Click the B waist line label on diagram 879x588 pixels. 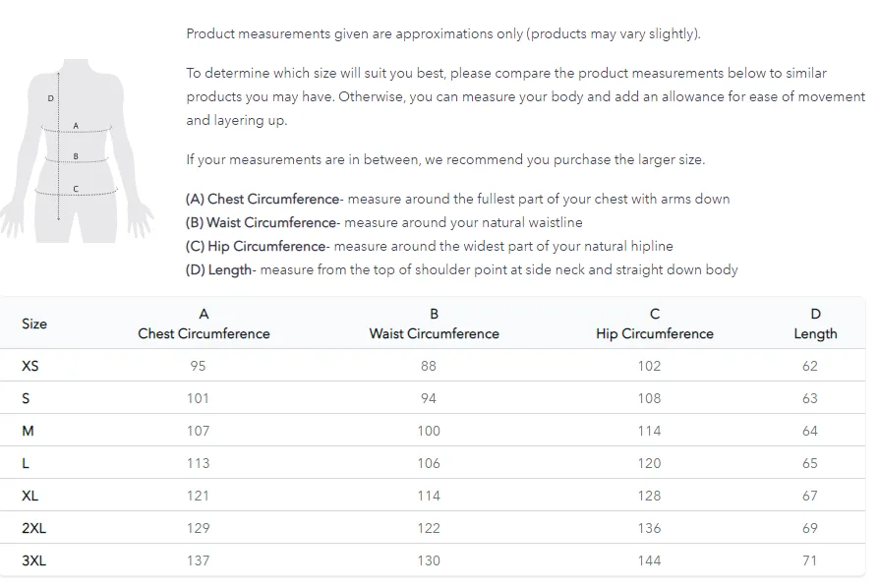pos(76,156)
